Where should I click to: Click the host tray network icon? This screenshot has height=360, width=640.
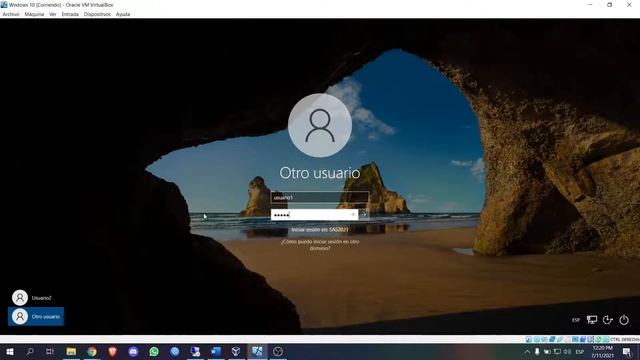point(557,351)
